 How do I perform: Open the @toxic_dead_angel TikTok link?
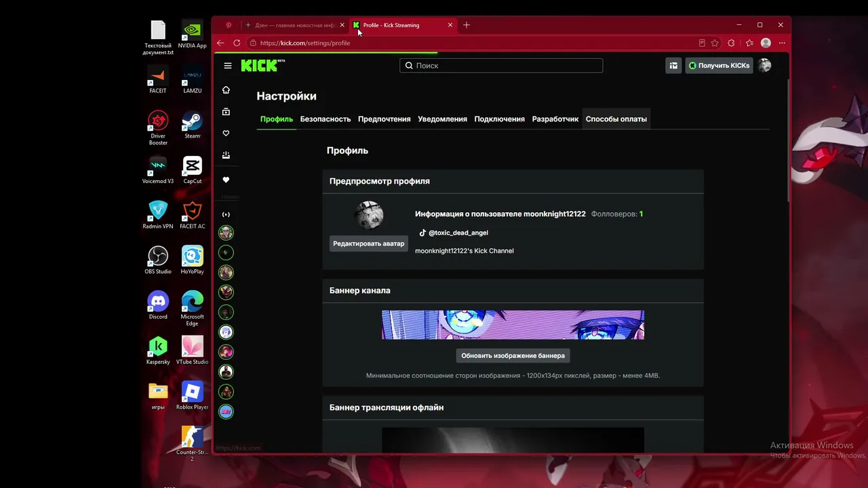click(x=453, y=232)
